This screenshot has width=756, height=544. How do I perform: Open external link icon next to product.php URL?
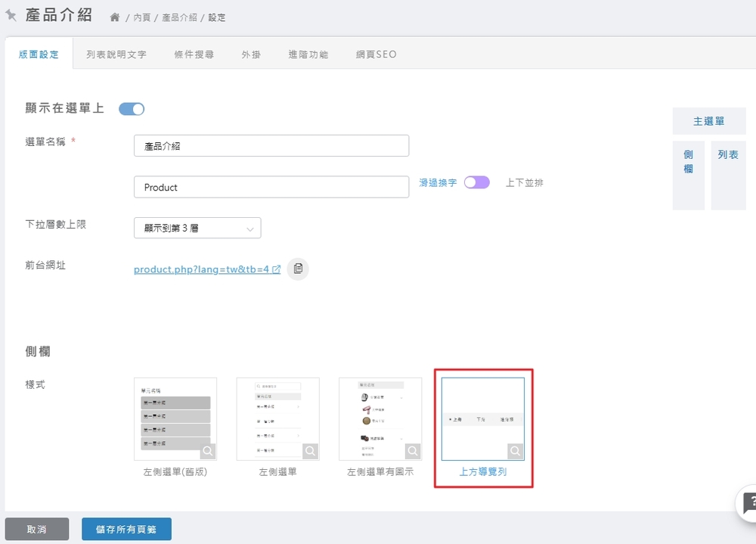tap(277, 269)
